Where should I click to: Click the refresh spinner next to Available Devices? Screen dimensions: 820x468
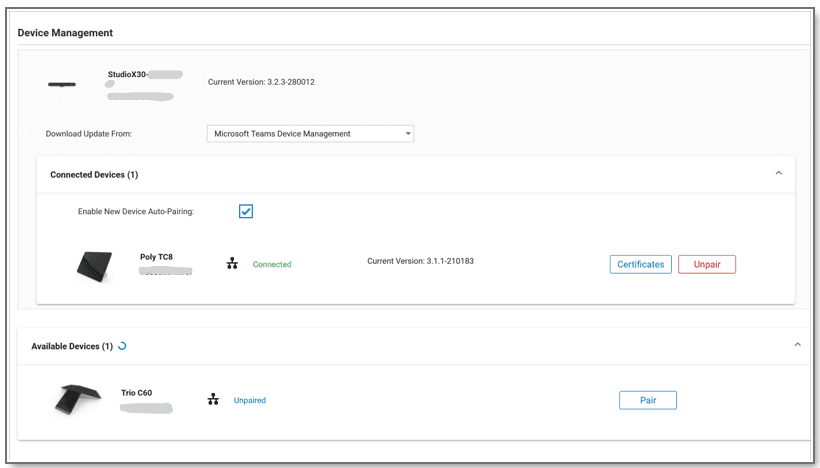click(x=122, y=346)
